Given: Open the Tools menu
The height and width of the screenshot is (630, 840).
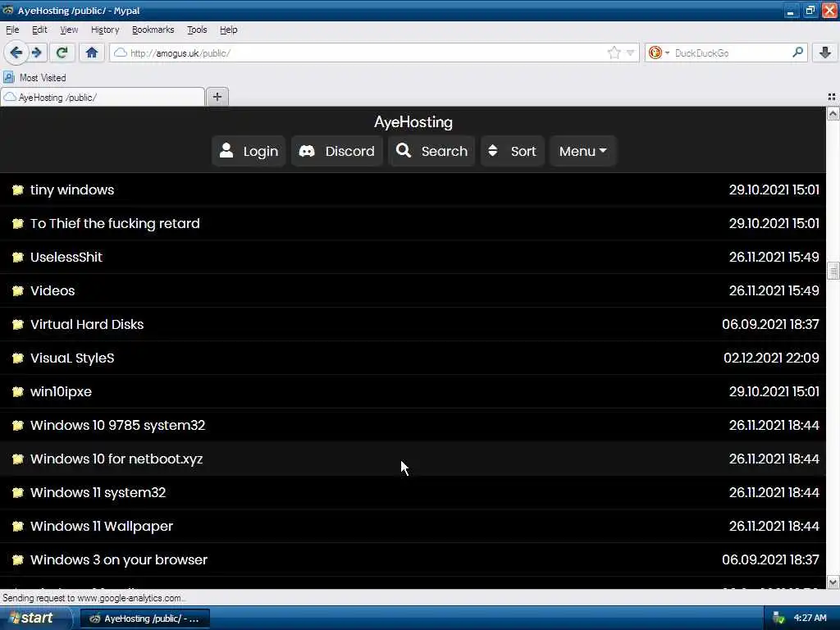Looking at the screenshot, I should coord(197,30).
